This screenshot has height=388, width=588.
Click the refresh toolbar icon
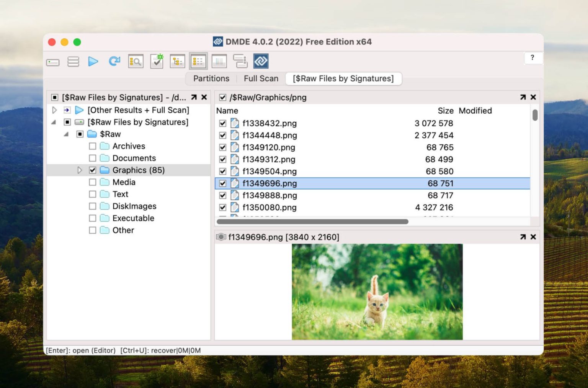114,61
